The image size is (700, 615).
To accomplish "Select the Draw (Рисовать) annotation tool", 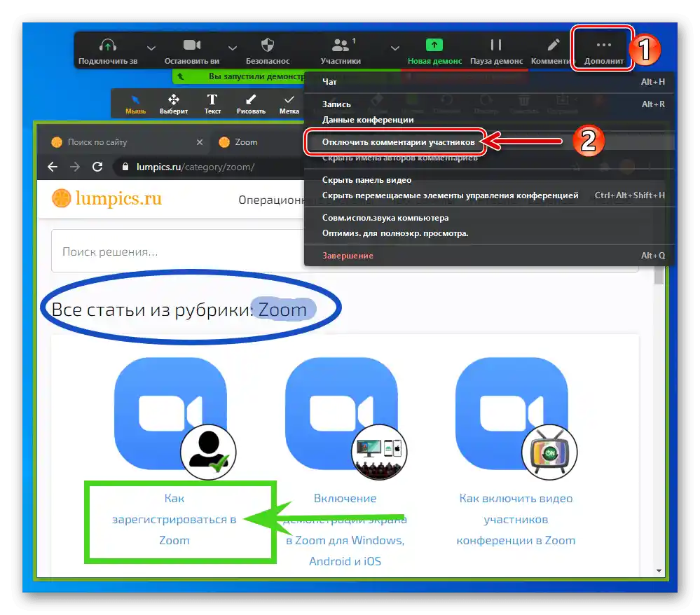I will 250,102.
